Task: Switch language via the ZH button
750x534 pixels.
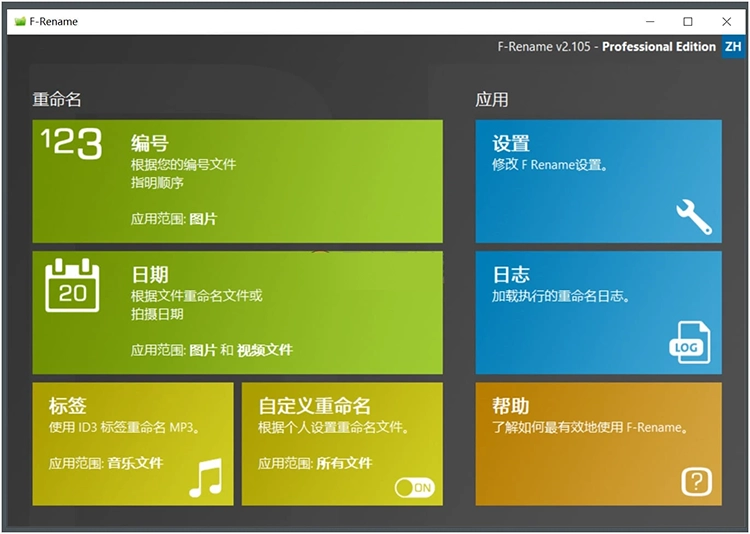Action: [733, 47]
